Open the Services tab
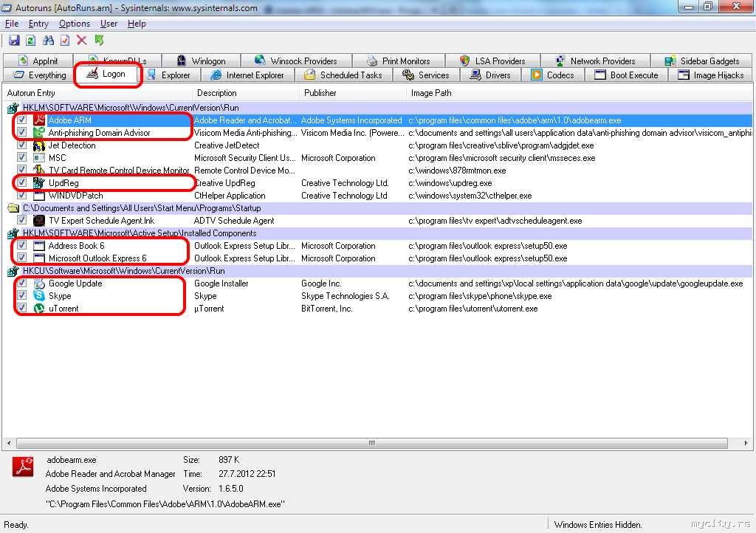 [x=426, y=75]
